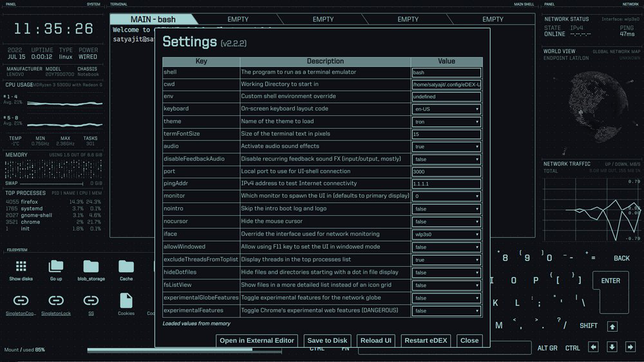
Task: Switch to the fourth EMPTY terminal tab
Action: pyautogui.click(x=408, y=19)
